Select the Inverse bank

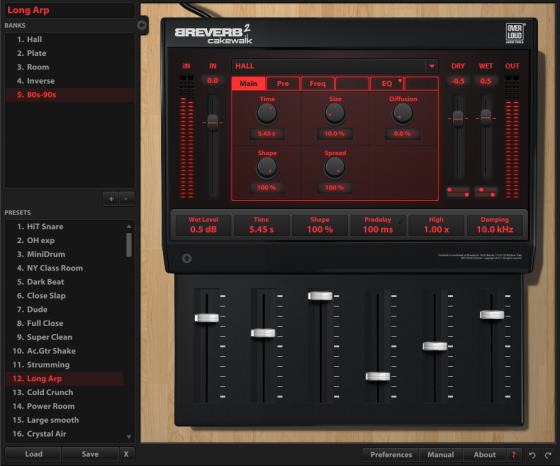pos(70,81)
